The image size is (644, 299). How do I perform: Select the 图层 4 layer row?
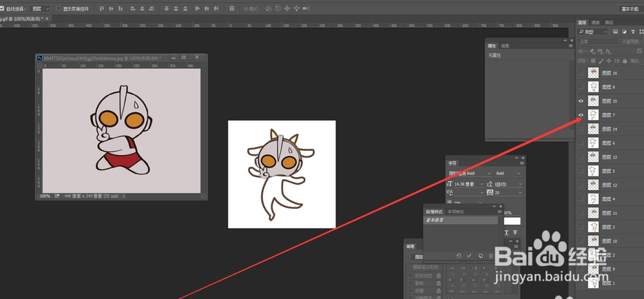tap(610, 199)
